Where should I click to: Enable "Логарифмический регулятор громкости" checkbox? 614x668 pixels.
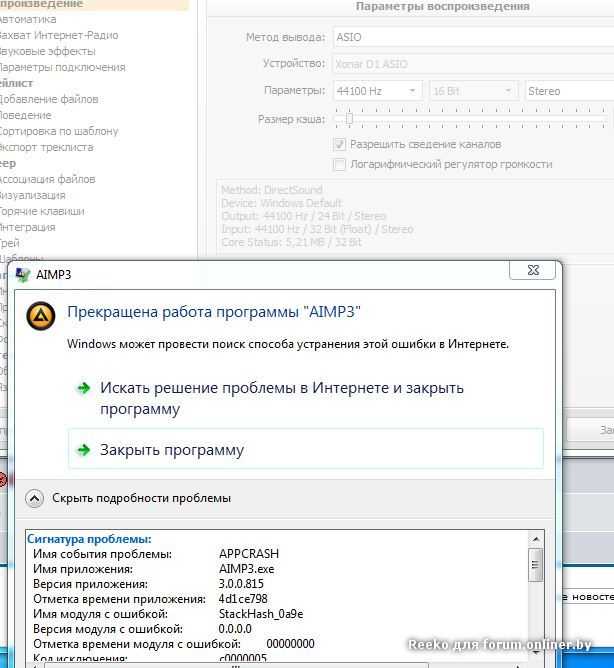(x=339, y=164)
